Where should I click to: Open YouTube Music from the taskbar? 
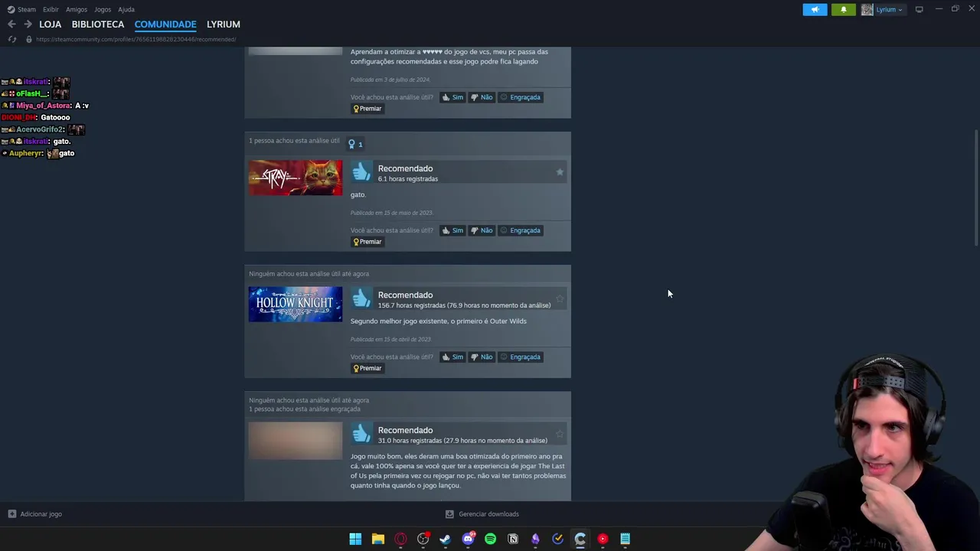point(603,539)
